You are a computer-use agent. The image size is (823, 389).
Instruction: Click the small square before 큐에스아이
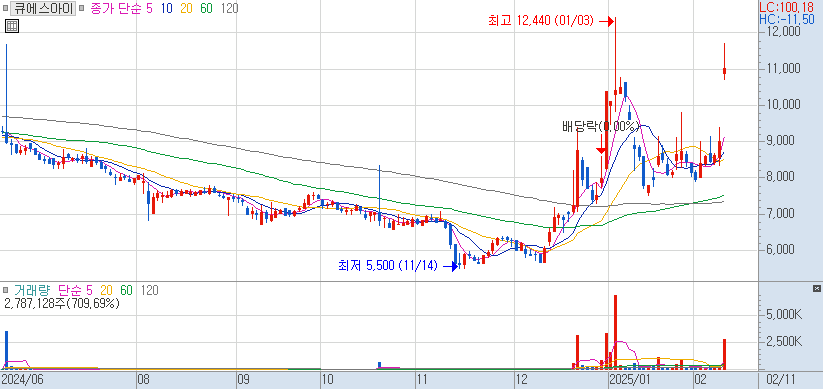pyautogui.click(x=5, y=8)
